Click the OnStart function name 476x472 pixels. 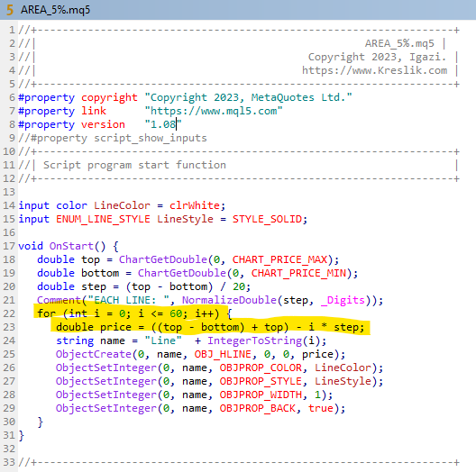tap(71, 246)
